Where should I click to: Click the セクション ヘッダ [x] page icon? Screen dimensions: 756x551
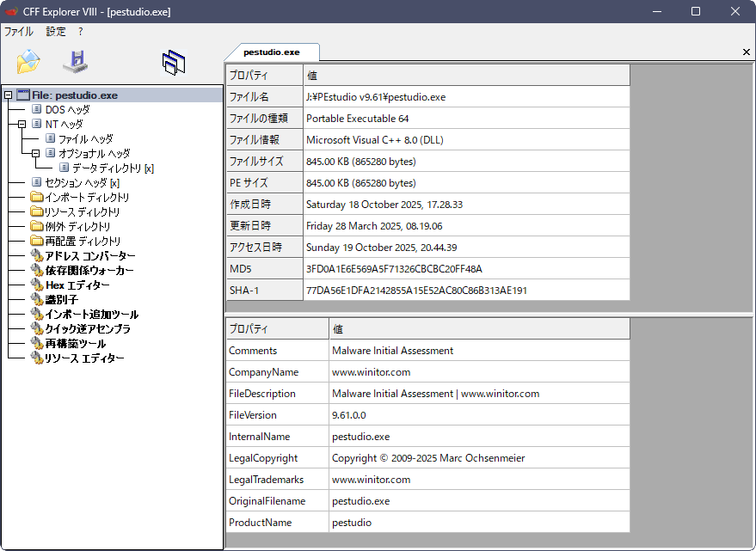point(37,182)
